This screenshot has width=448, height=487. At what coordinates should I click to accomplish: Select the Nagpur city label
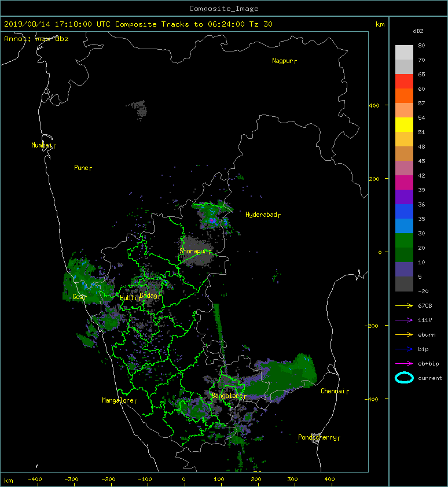tap(282, 61)
